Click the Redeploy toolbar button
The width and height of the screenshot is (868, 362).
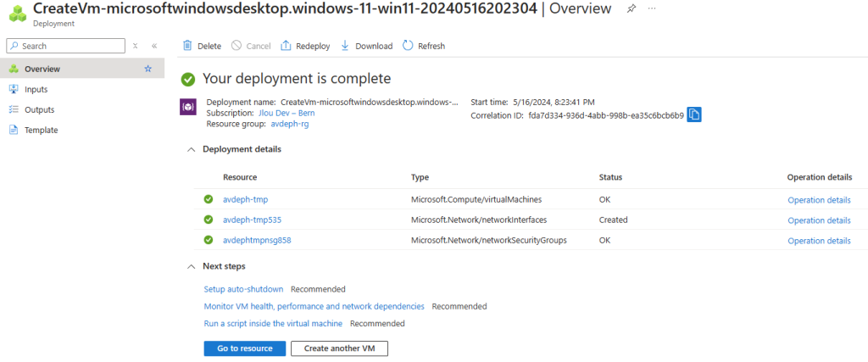(x=305, y=46)
